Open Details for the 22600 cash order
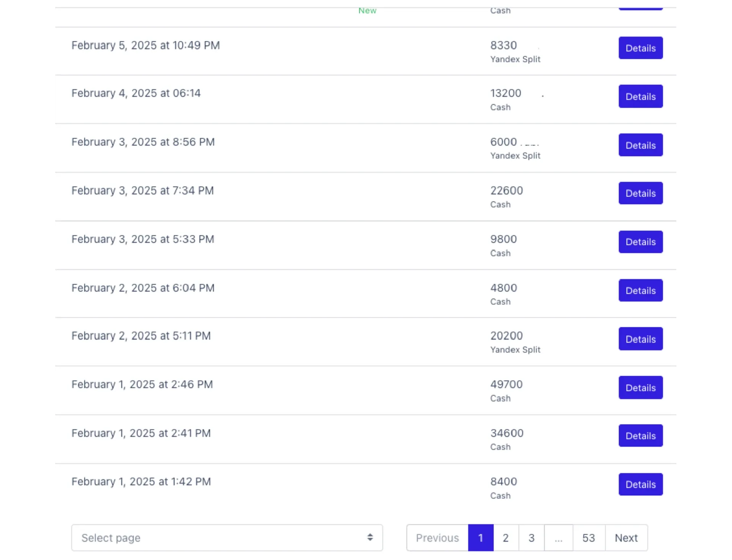 640,193
